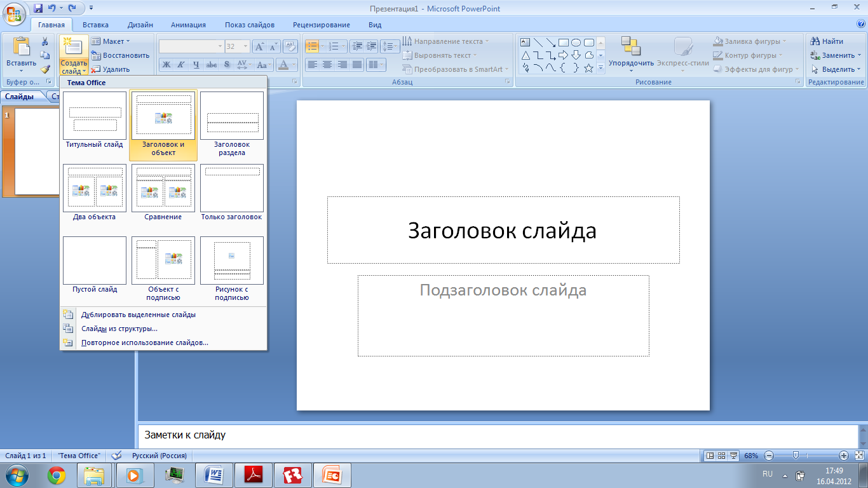Select Два объекта layout

pos(95,193)
